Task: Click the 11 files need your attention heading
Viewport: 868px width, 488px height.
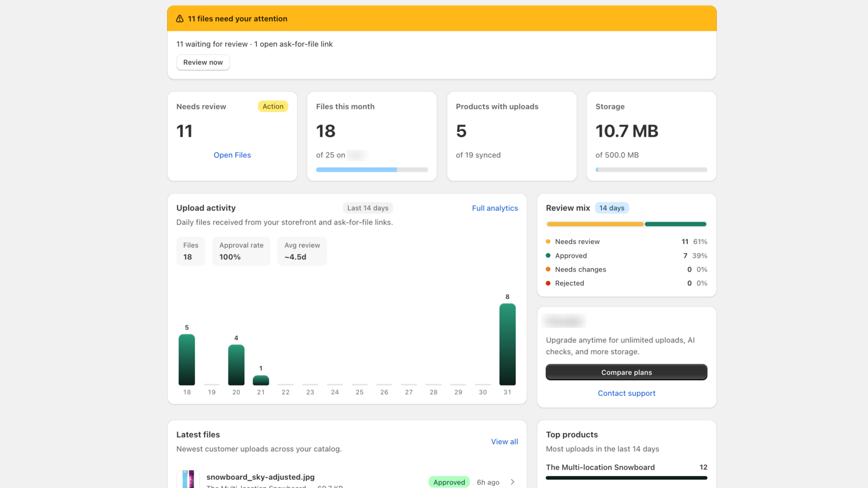Action: [x=238, y=18]
